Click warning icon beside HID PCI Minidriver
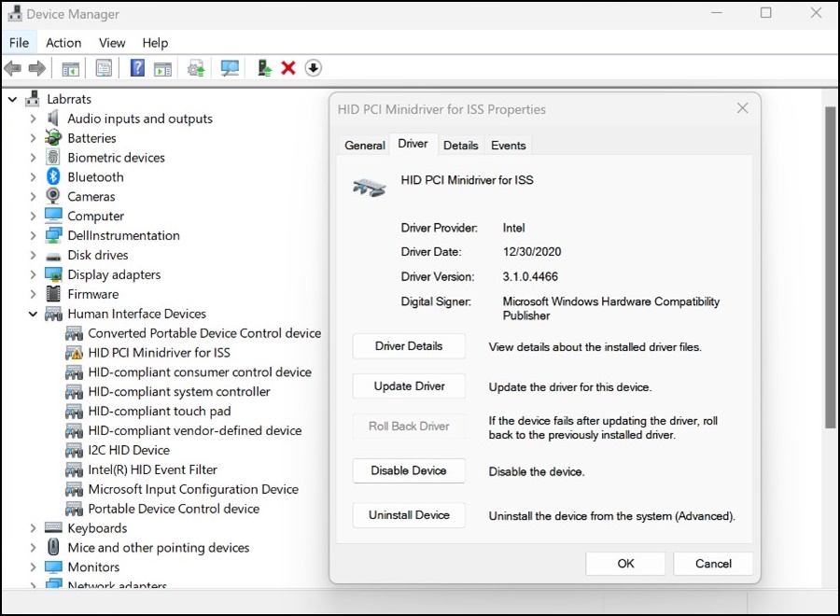The width and height of the screenshot is (840, 616). [74, 353]
